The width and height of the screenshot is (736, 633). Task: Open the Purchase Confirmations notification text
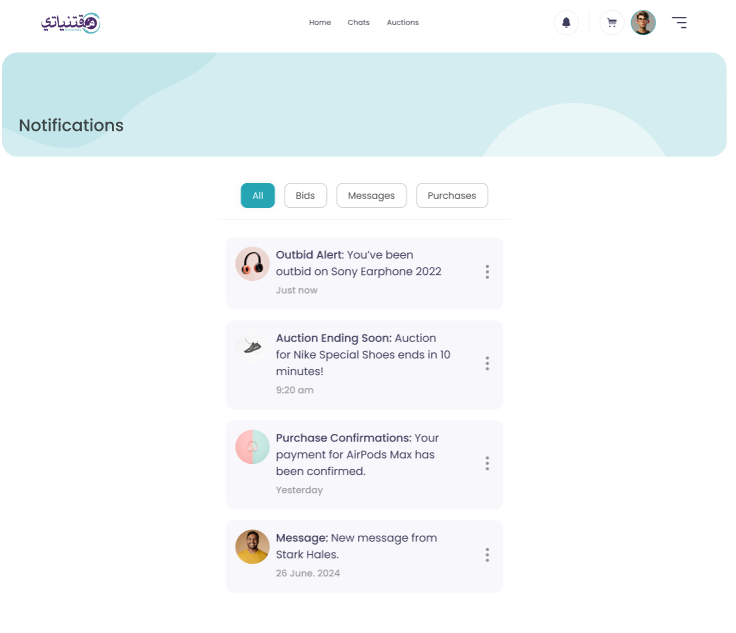click(357, 455)
